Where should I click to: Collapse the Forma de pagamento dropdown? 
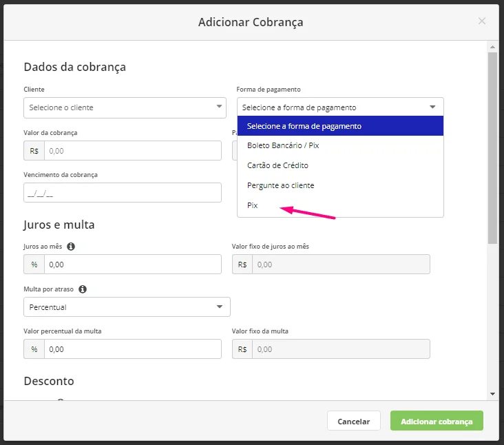[340, 107]
